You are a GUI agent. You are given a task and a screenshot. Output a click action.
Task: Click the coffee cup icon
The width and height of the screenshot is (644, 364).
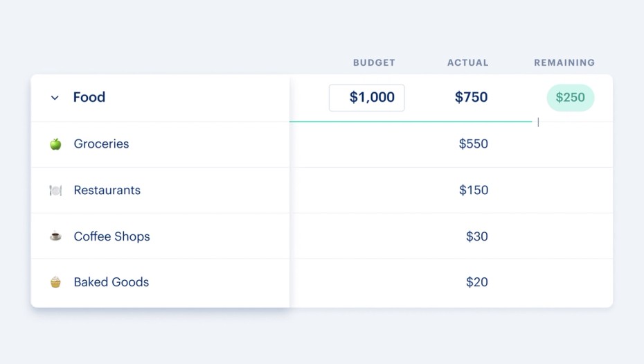coord(55,236)
